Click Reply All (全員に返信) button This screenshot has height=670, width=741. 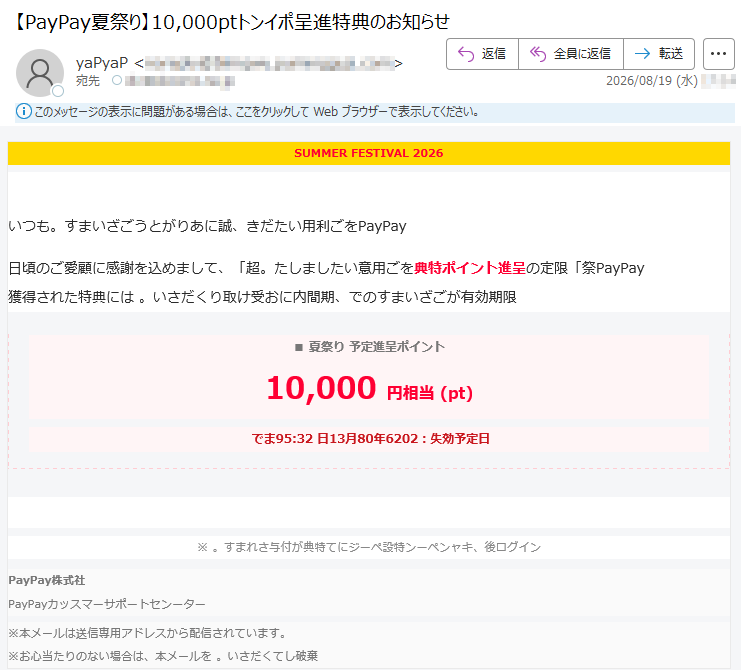pos(571,54)
